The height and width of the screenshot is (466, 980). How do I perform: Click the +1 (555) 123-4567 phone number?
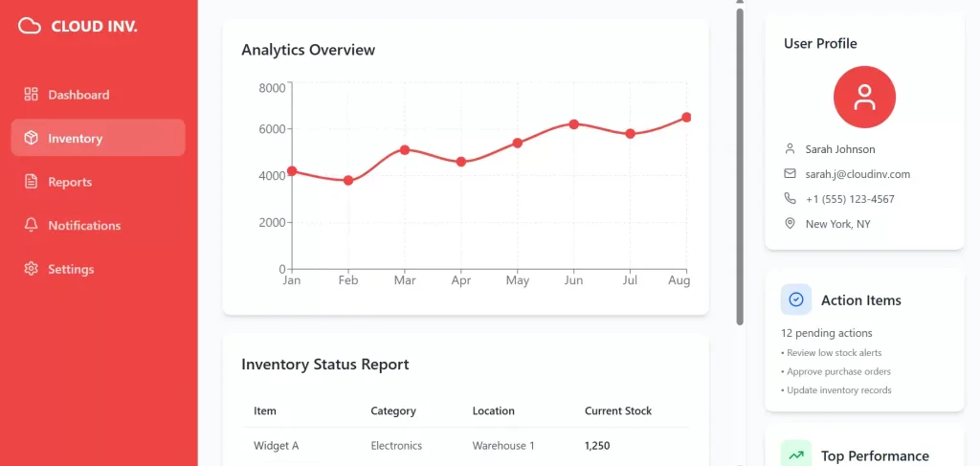click(850, 199)
